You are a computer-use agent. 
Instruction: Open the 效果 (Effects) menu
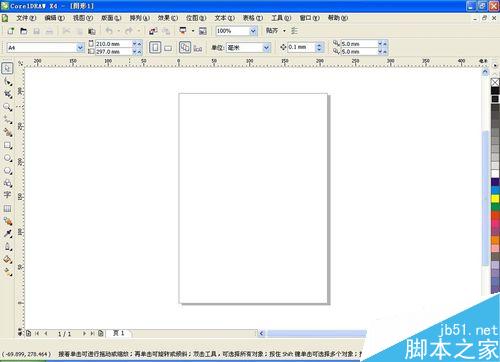click(x=168, y=18)
